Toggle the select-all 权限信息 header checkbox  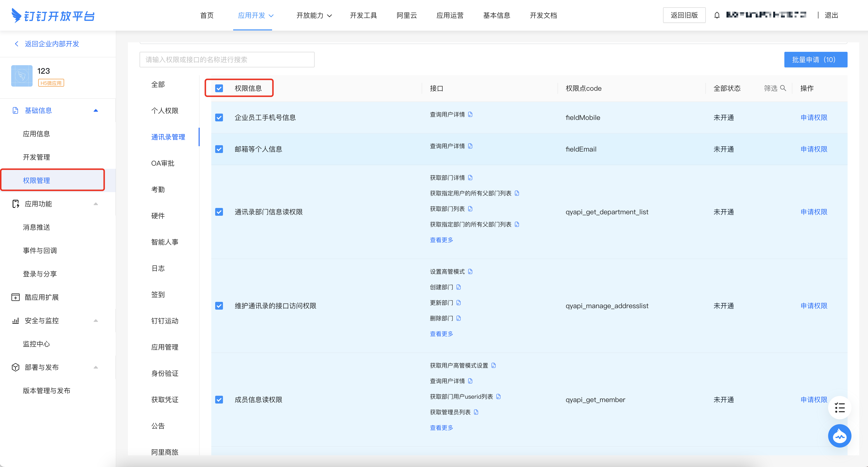219,88
